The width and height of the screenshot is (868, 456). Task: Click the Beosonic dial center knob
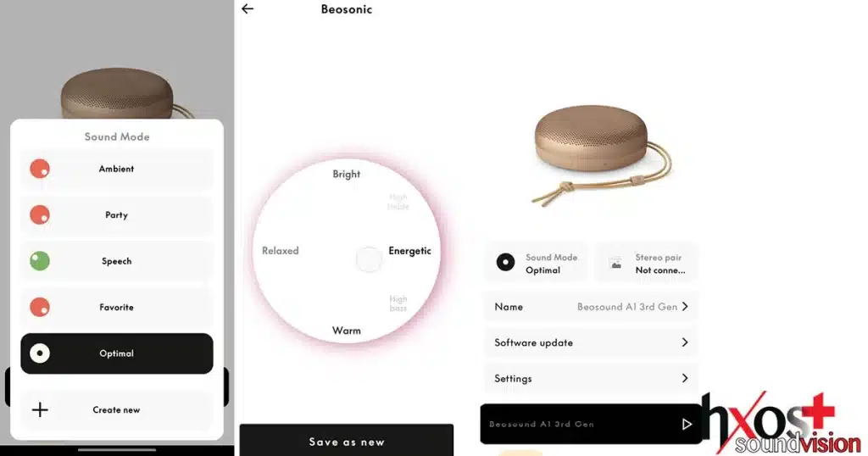pyautogui.click(x=369, y=259)
